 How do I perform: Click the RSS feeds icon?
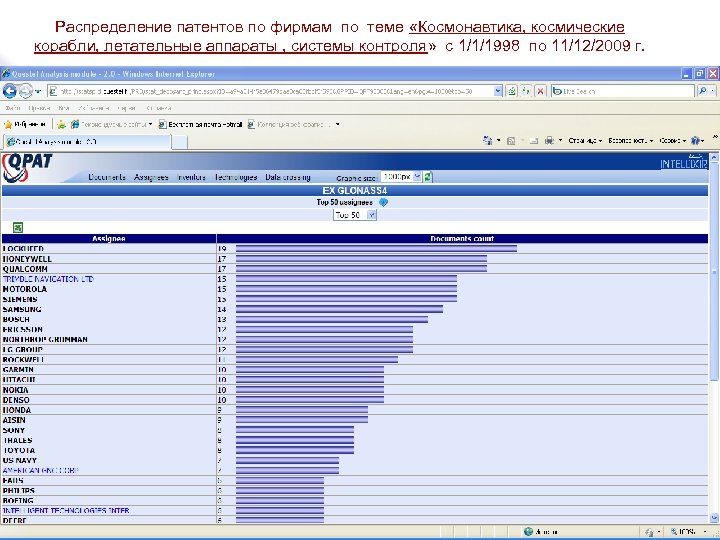coord(511,141)
